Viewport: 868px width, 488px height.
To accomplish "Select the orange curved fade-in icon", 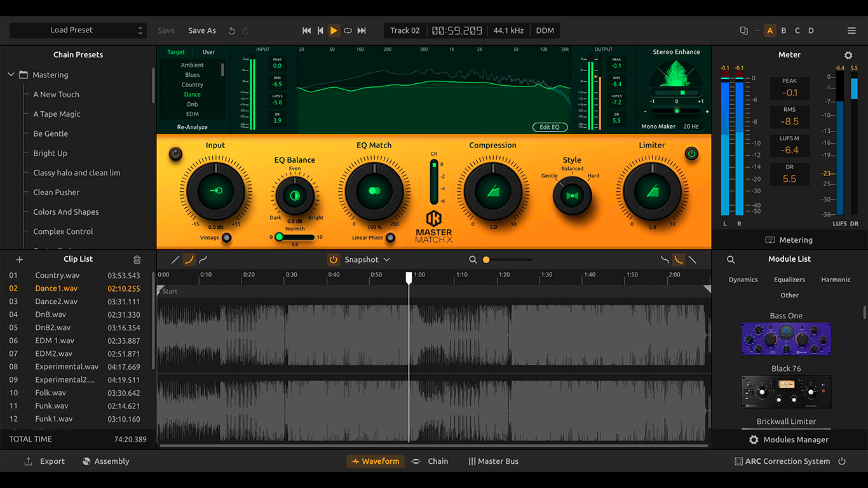I will tap(189, 259).
